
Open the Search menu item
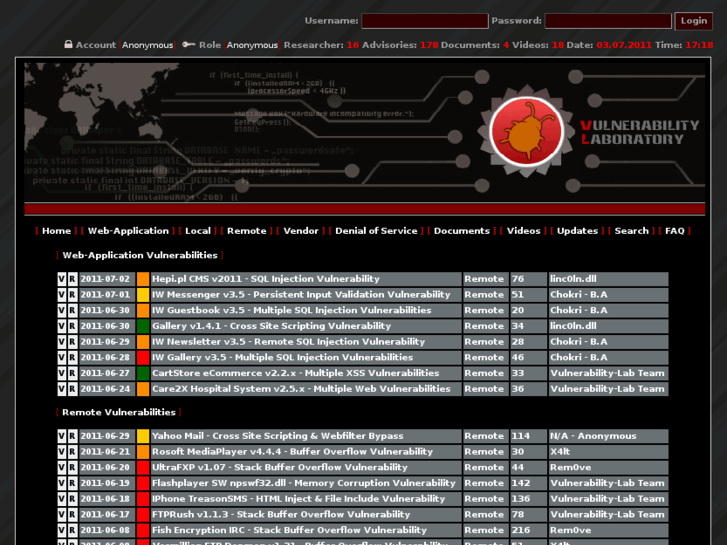click(631, 231)
